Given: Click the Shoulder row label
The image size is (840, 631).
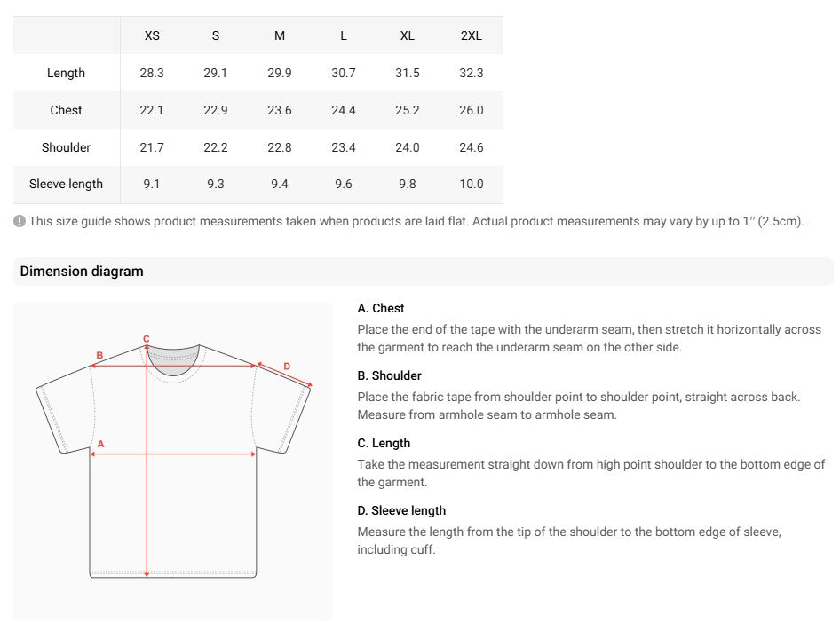Looking at the screenshot, I should coord(66,147).
